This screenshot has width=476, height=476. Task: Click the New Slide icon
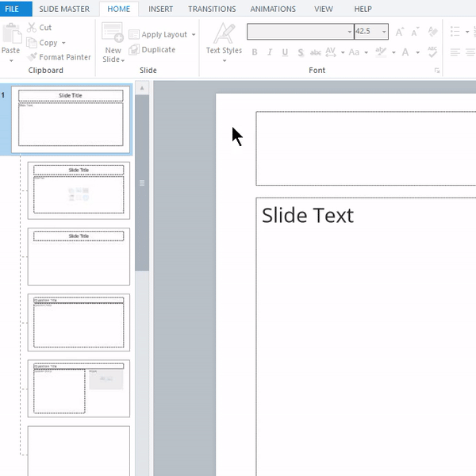113,32
